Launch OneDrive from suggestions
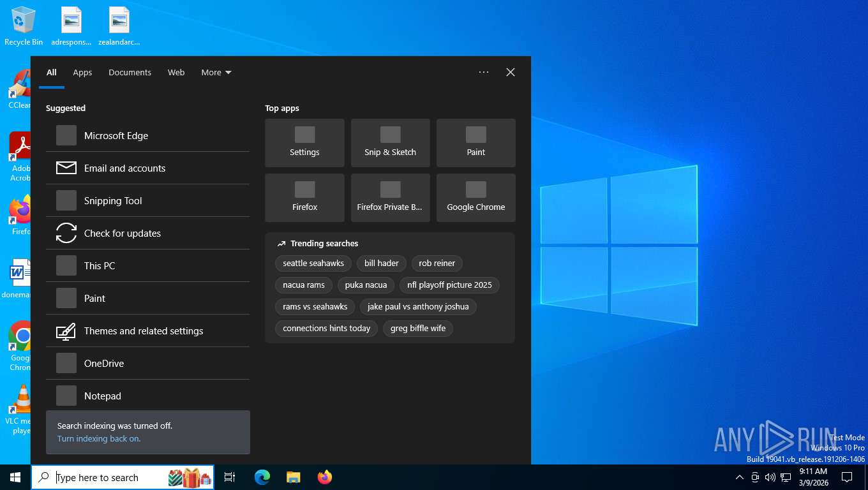The height and width of the screenshot is (490, 868). [147, 363]
